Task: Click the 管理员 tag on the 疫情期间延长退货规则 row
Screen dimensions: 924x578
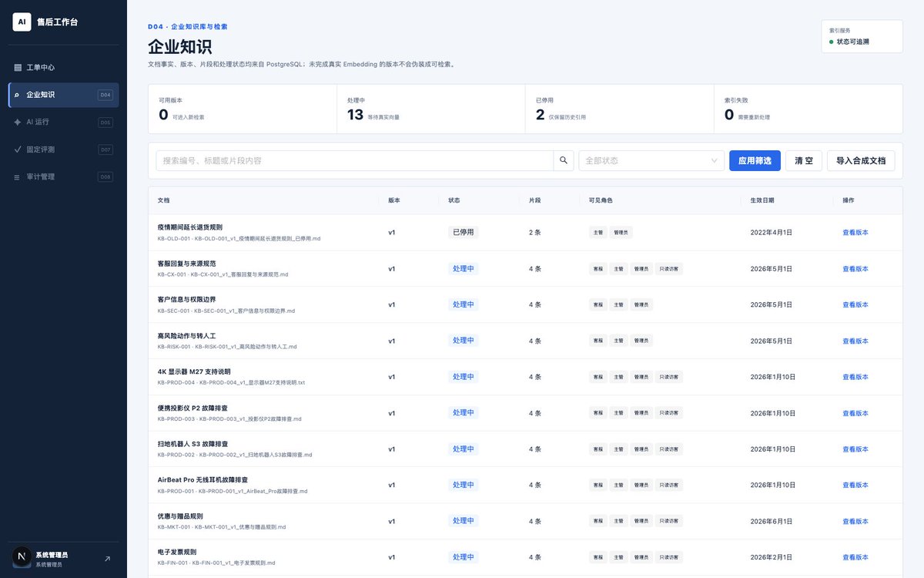Action: pos(621,233)
